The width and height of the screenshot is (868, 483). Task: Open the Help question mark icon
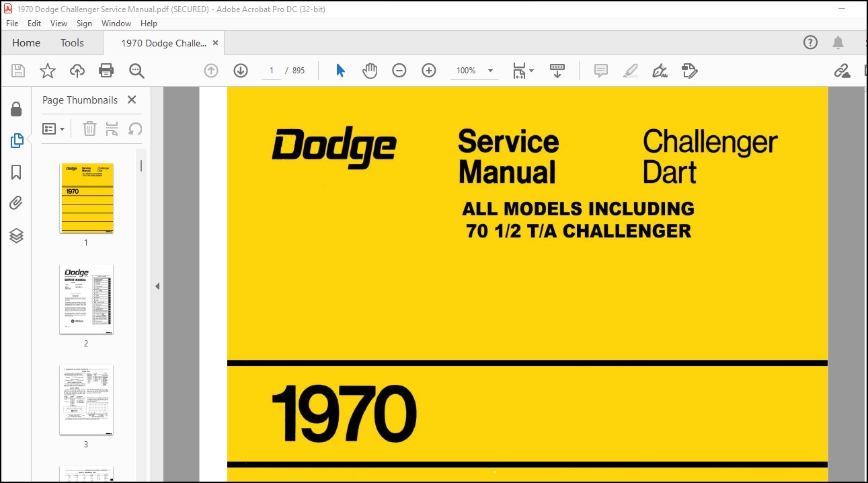811,42
